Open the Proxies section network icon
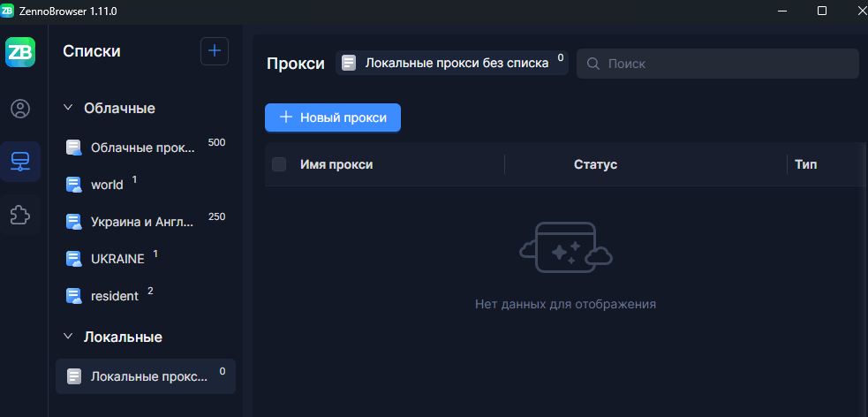The image size is (868, 417). 20,162
